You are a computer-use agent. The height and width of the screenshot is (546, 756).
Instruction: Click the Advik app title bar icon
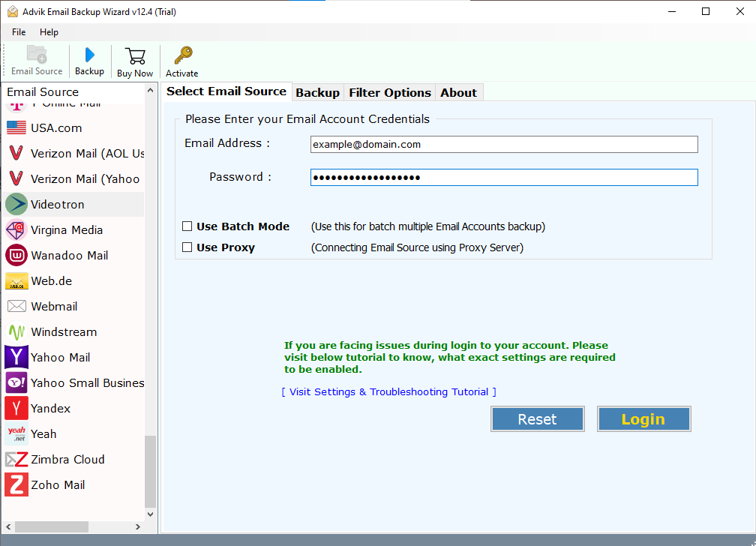click(13, 11)
